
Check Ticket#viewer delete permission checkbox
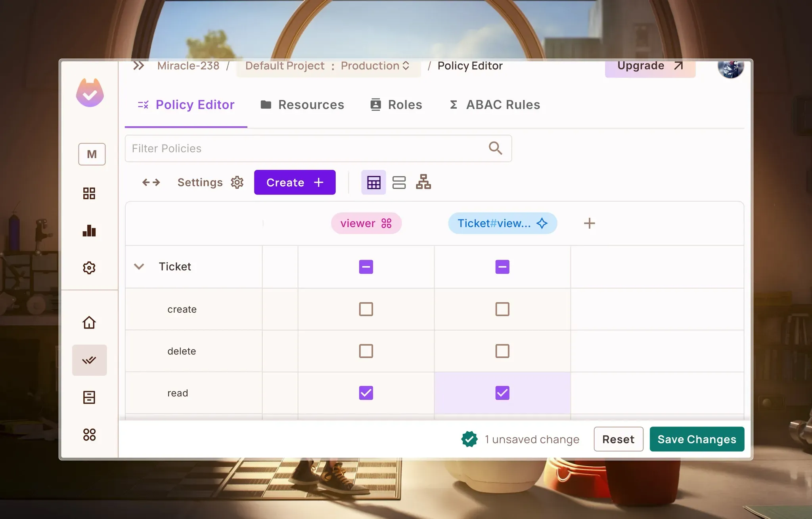click(502, 351)
